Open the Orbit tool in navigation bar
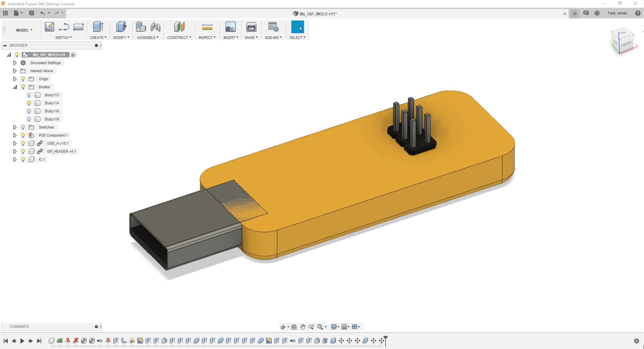The height and width of the screenshot is (349, 644). click(x=283, y=327)
